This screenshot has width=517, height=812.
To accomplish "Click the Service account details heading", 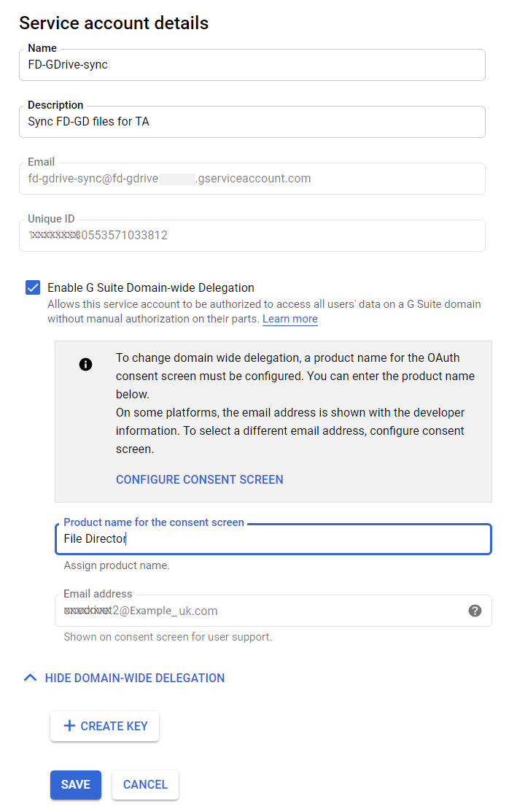I will (x=114, y=23).
